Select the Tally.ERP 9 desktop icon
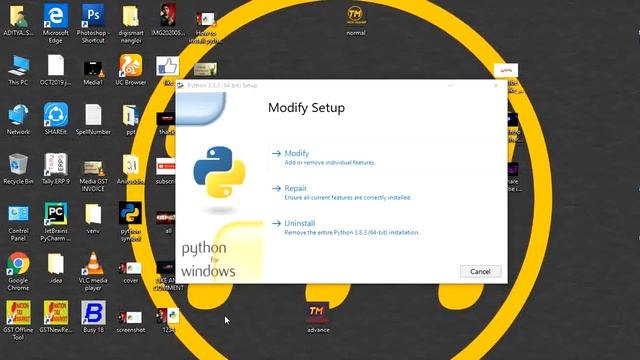Screen dimensions: 640x360 56,169
